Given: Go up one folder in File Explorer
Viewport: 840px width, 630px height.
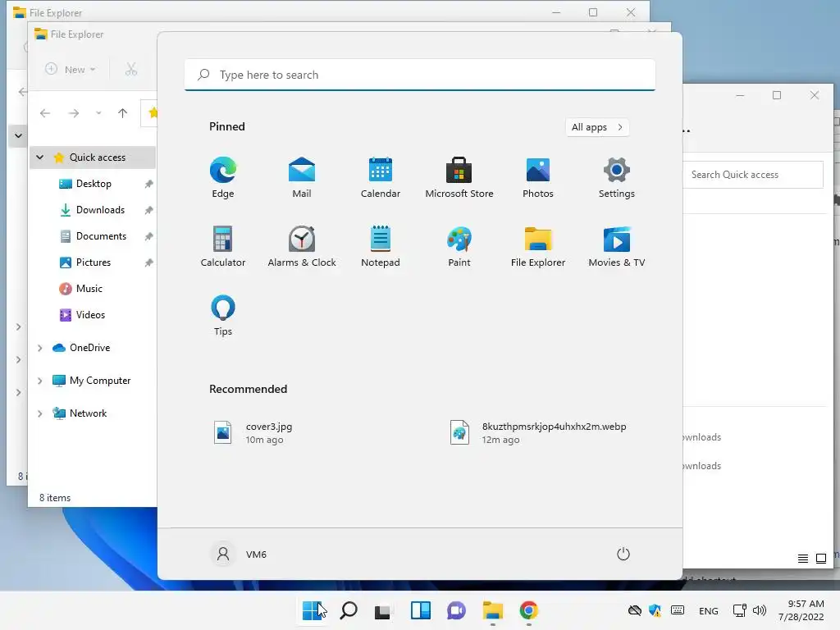Looking at the screenshot, I should (x=123, y=113).
